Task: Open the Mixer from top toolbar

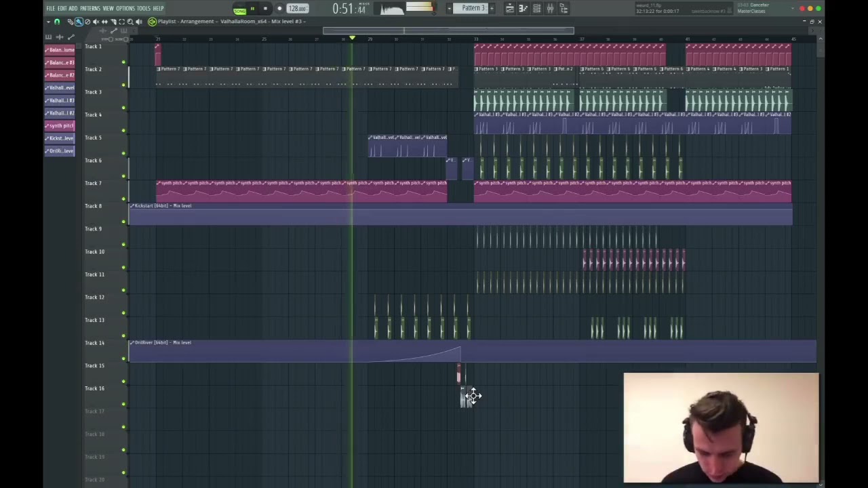Action: pyautogui.click(x=550, y=8)
